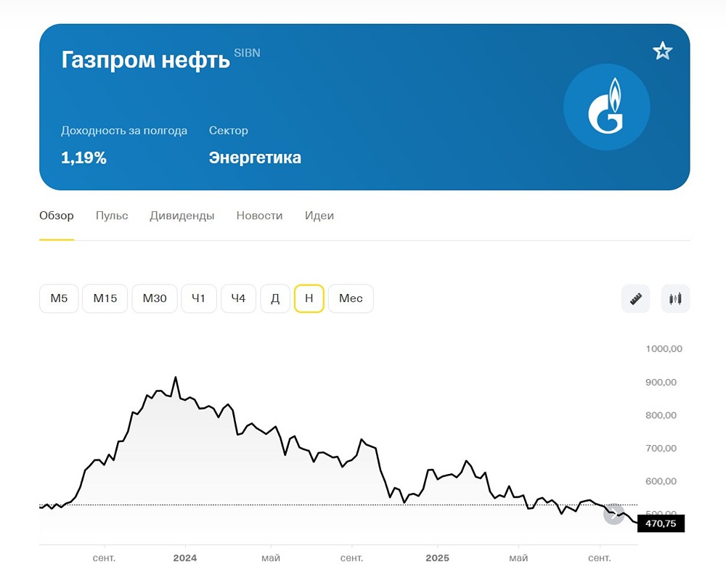Select the ruler measurement tool
Viewport: 726px width, 588px height.
click(x=635, y=298)
